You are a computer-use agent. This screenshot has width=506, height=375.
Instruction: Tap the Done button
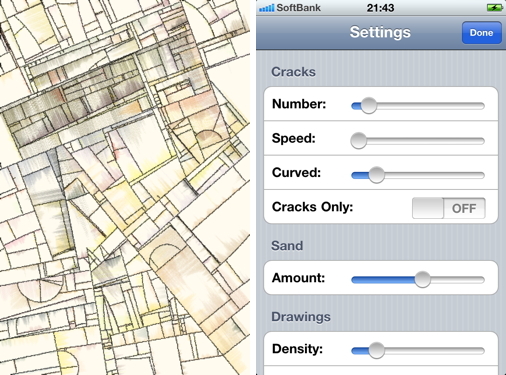481,33
